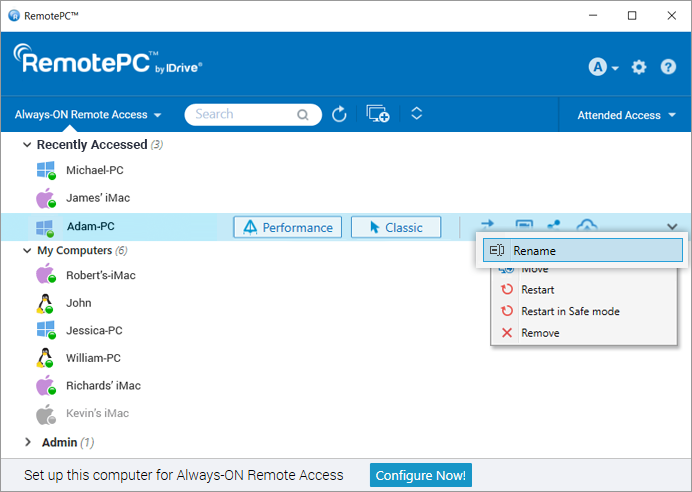Select Michael-PC in Recently Accessed

tap(94, 170)
